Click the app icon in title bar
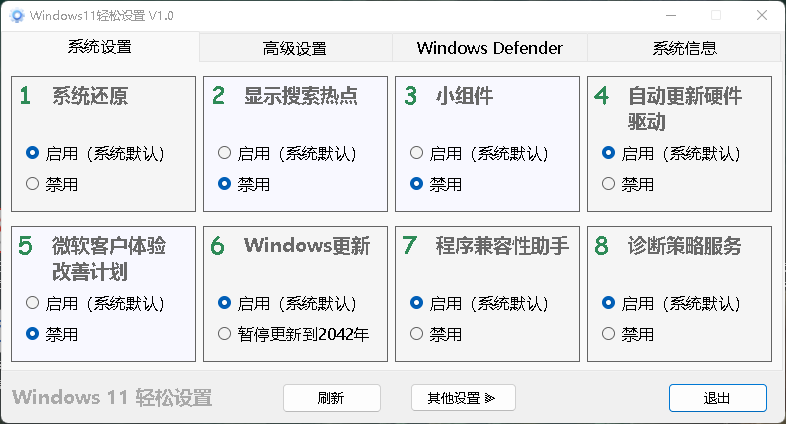The width and height of the screenshot is (786, 424). [15, 15]
